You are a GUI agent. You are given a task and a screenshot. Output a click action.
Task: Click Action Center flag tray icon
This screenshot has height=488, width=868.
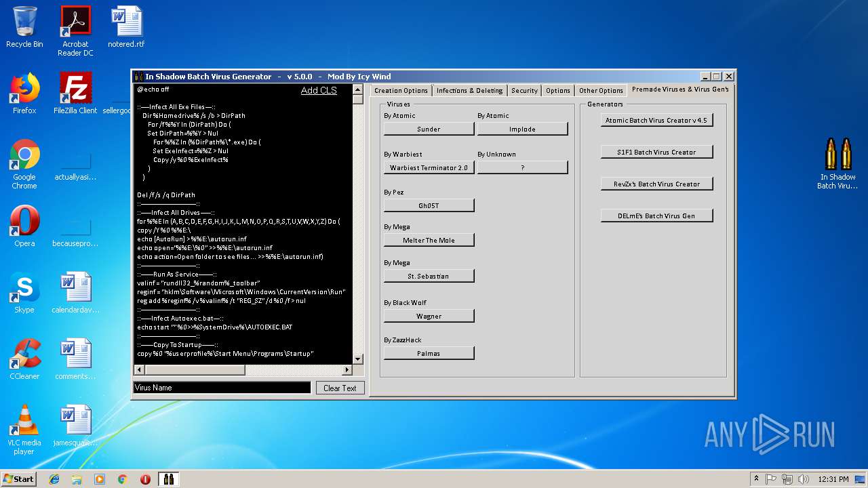[x=771, y=479]
